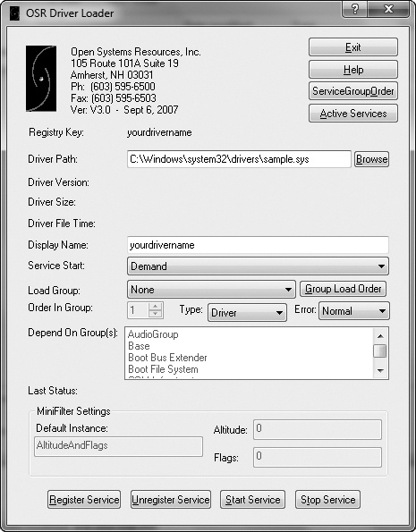The width and height of the screenshot is (416, 532).
Task: View Active Services
Action: click(352, 114)
